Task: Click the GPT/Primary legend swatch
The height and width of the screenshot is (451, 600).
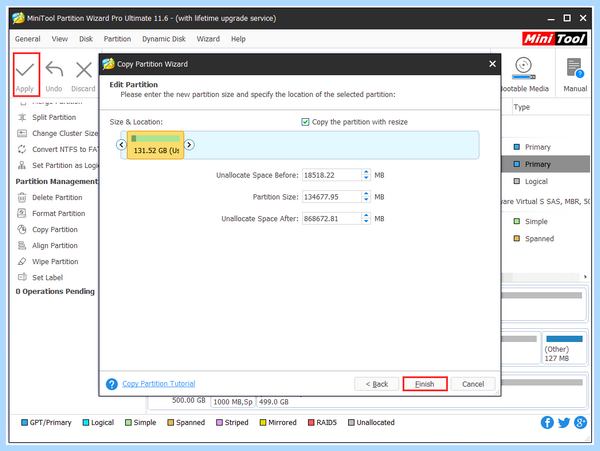Action: tap(24, 423)
